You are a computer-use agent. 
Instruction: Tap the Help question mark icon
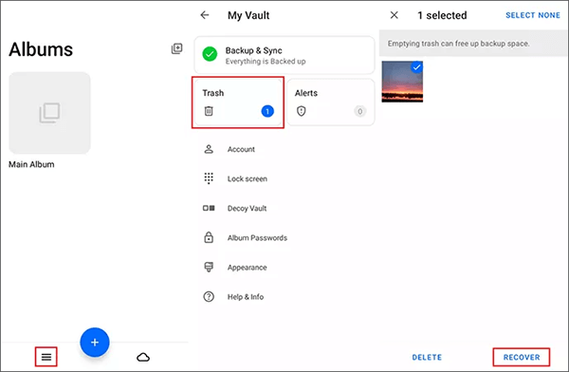[209, 297]
